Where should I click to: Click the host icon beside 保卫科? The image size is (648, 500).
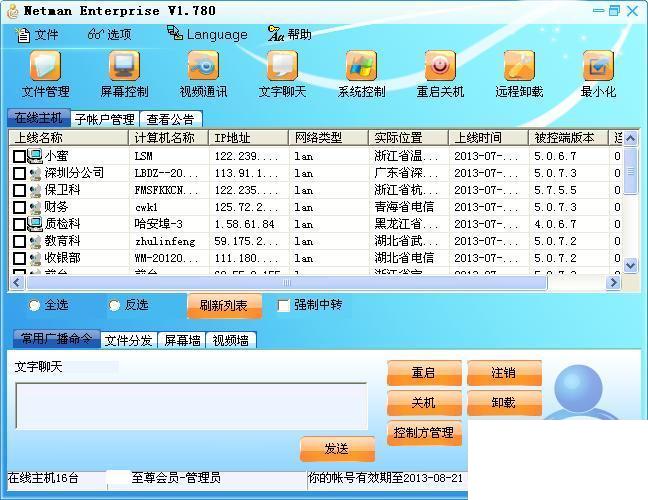(x=35, y=190)
